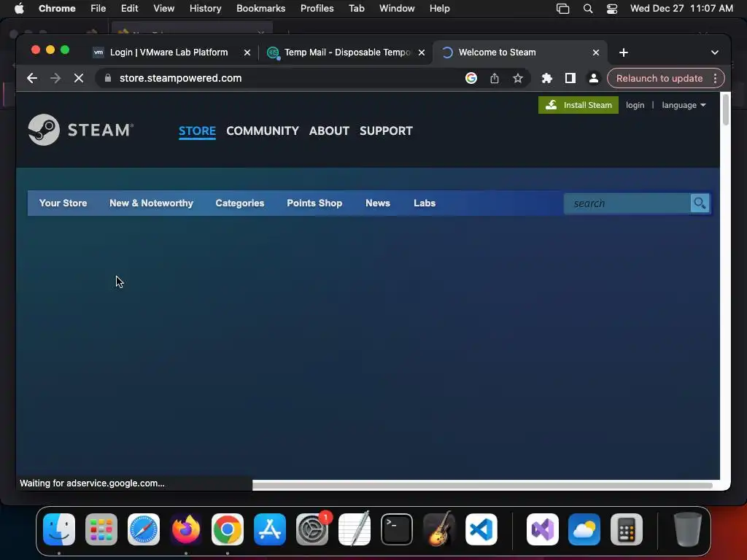Screen dimensions: 747x560
Task: Open Spotlight search in menu bar
Action: [588, 9]
